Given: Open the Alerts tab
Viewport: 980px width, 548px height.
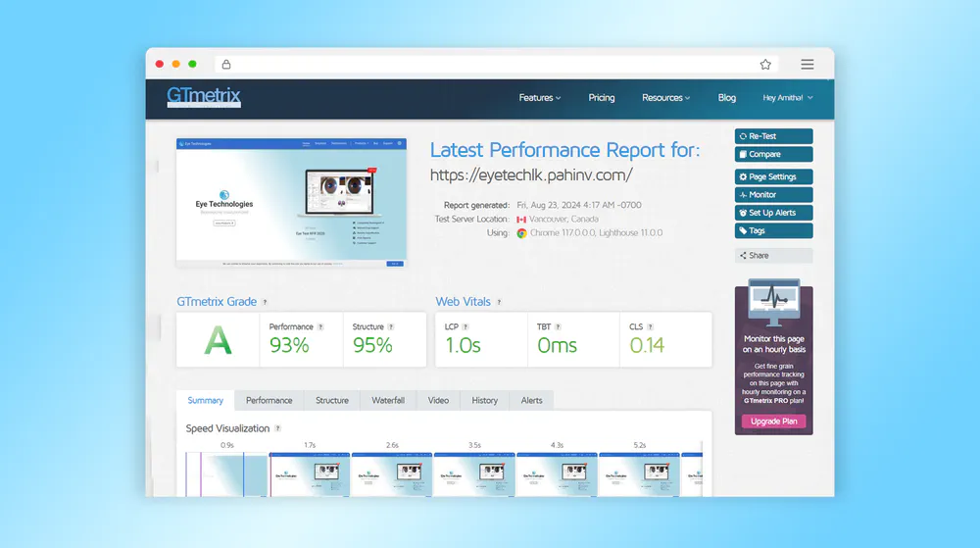Looking at the screenshot, I should 532,401.
